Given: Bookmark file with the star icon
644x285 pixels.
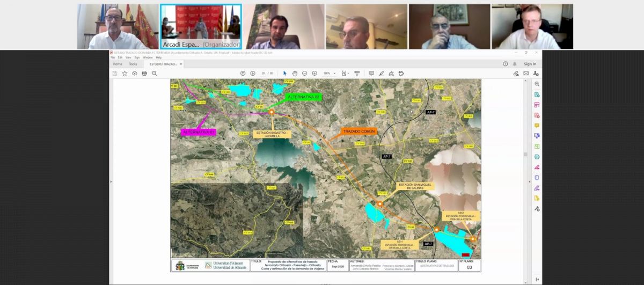Looking at the screenshot, I should [x=125, y=73].
